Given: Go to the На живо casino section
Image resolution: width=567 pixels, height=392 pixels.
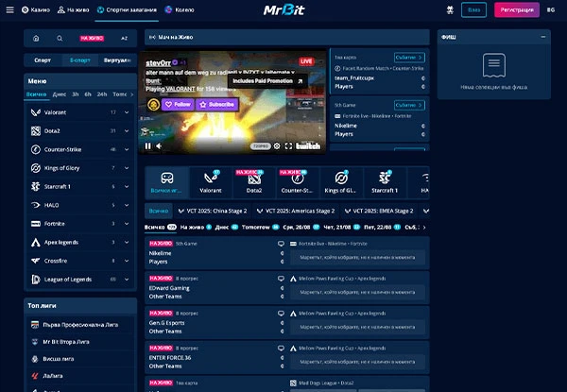Looking at the screenshot, I should [x=73, y=9].
